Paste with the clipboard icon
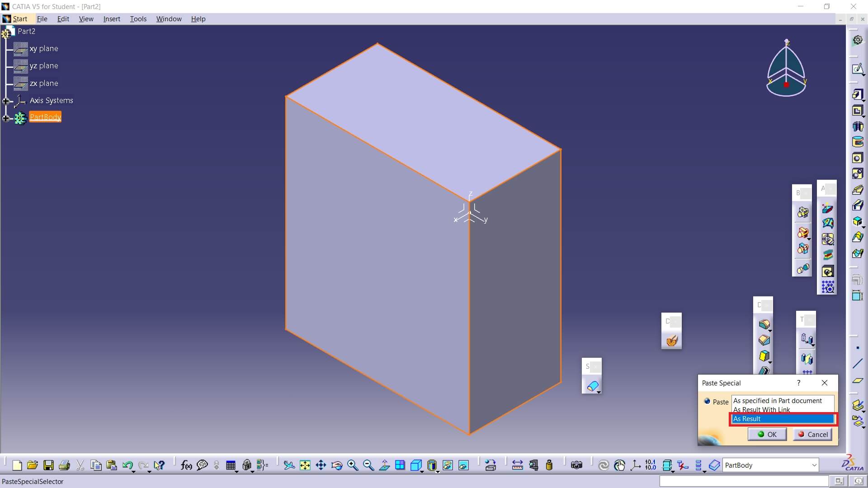The image size is (868, 488). 112,465
